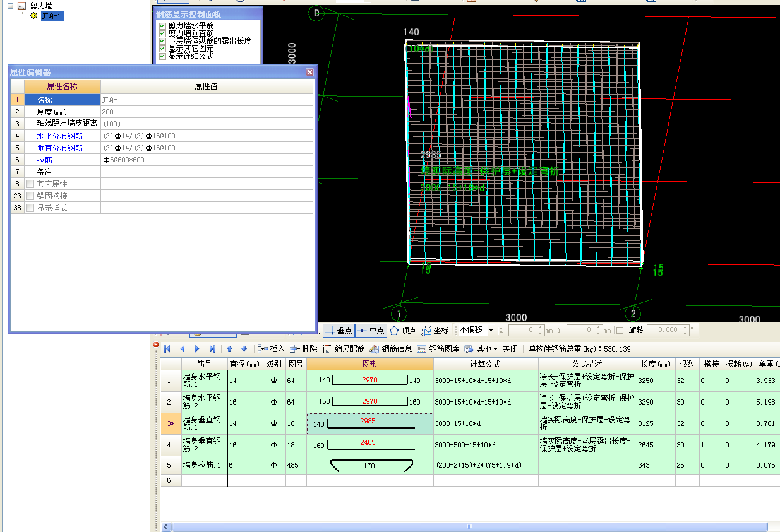Click the Y offset input field
This screenshot has width=780, height=532.
pyautogui.click(x=584, y=329)
